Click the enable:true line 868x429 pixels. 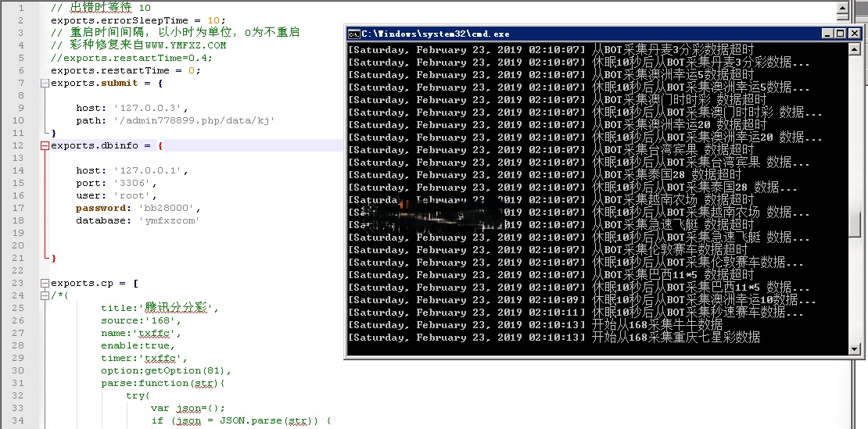pos(138,345)
